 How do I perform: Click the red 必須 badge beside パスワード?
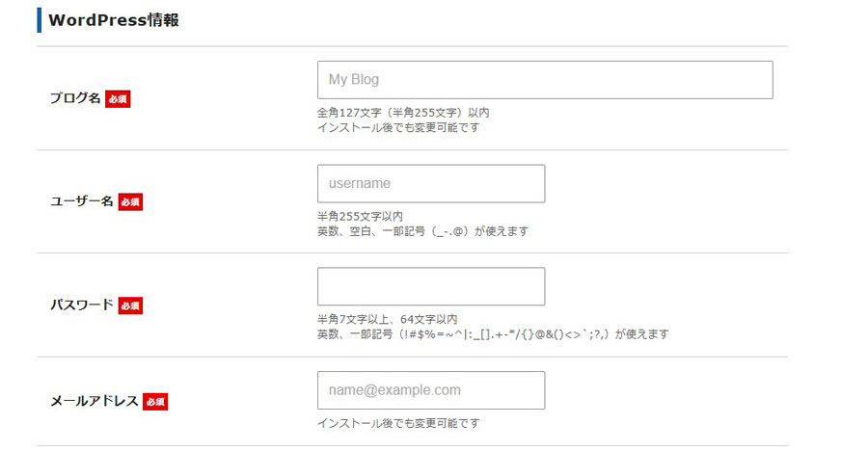click(x=130, y=305)
